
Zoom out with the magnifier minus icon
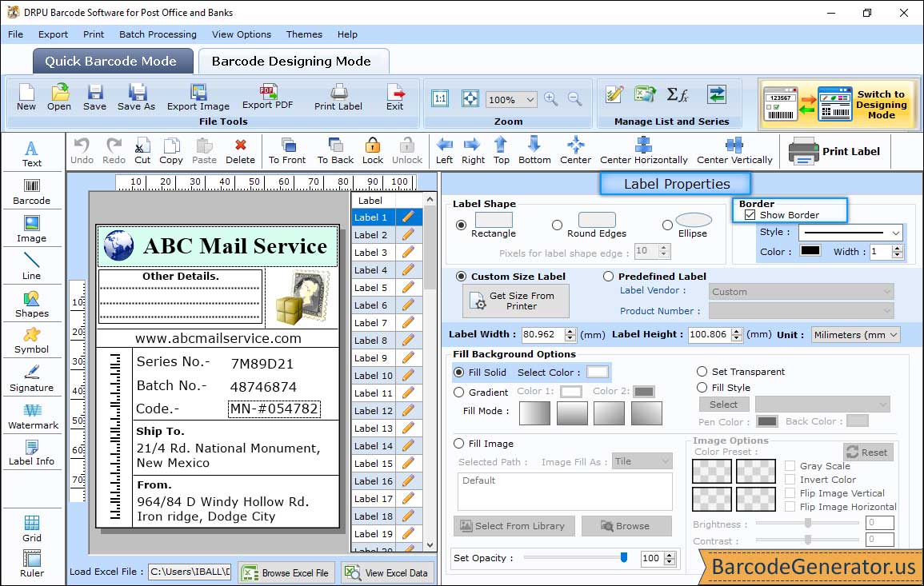(574, 99)
